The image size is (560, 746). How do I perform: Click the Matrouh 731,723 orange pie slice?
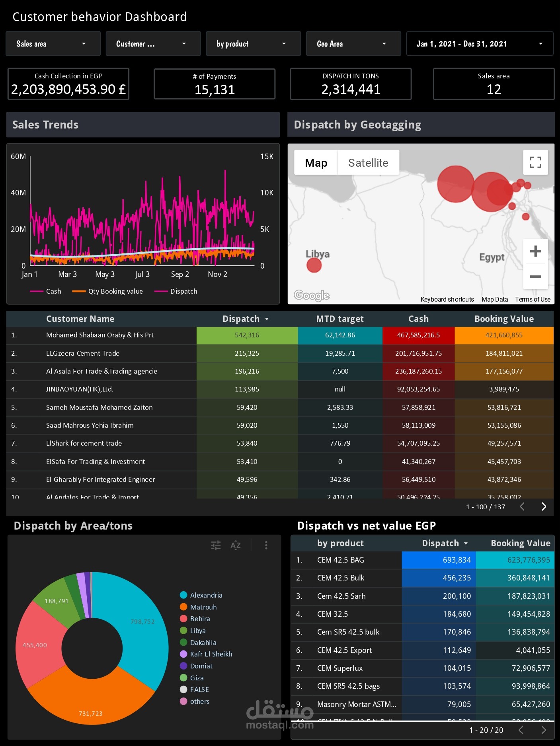(91, 700)
